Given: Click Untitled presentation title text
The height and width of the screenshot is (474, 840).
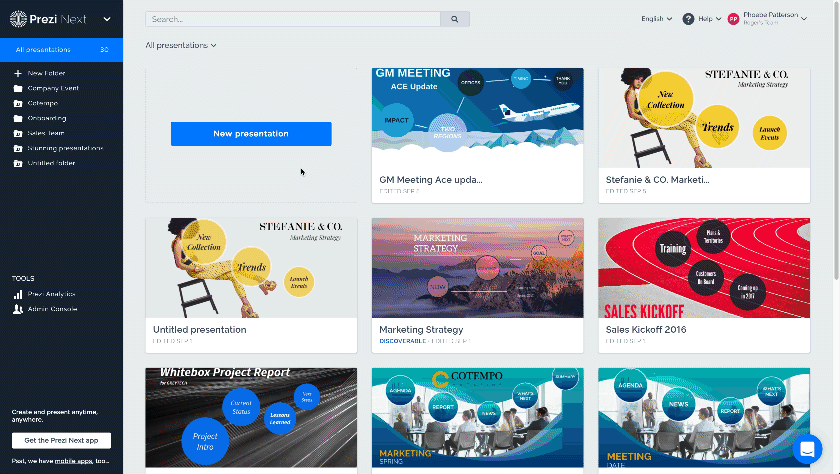Looking at the screenshot, I should point(200,330).
